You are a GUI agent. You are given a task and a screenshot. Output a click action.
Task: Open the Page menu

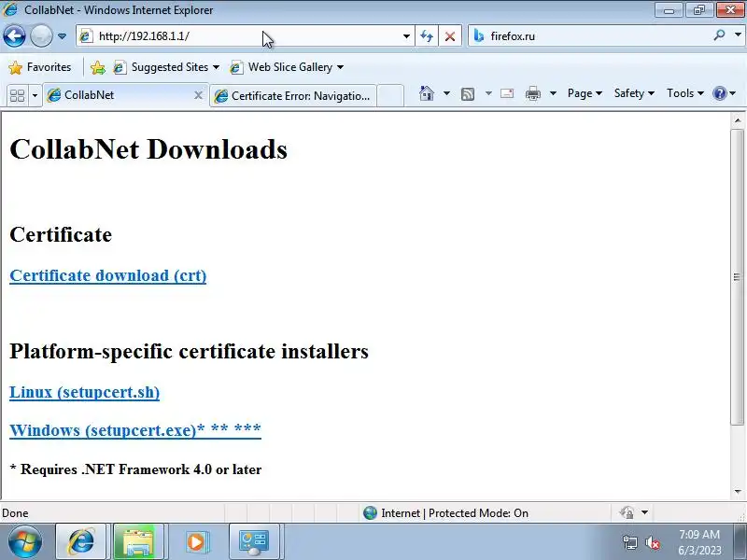pos(585,93)
